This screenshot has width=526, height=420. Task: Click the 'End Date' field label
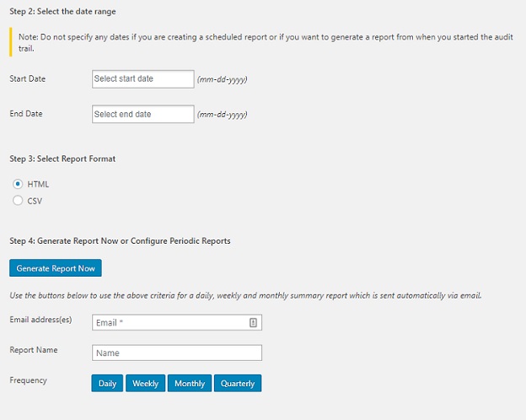coord(26,114)
